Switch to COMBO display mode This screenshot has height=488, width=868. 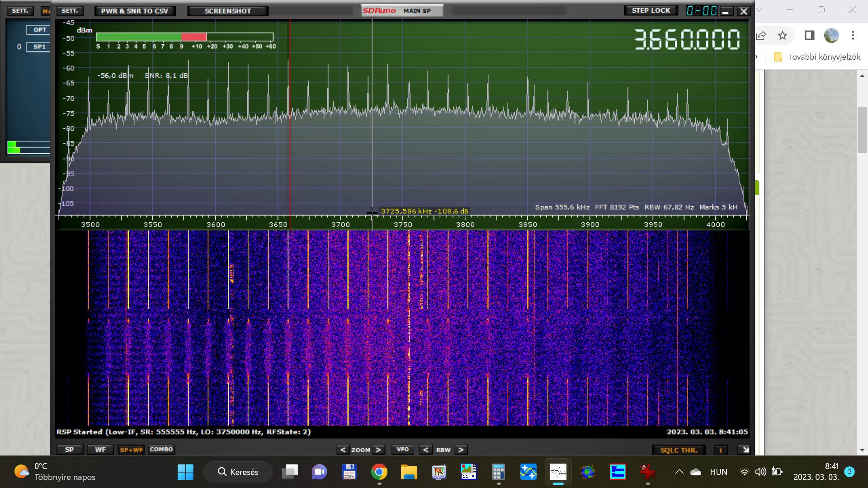coord(161,450)
